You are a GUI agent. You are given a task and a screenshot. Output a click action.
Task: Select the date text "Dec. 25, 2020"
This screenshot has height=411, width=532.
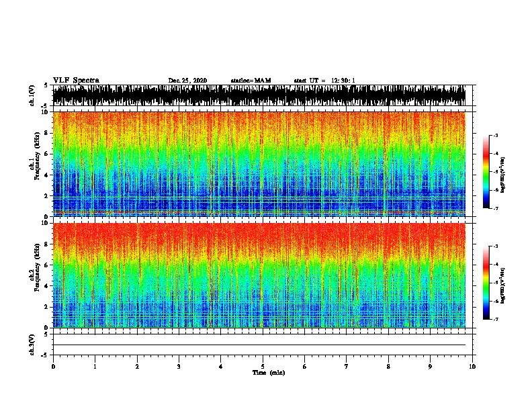pos(187,81)
